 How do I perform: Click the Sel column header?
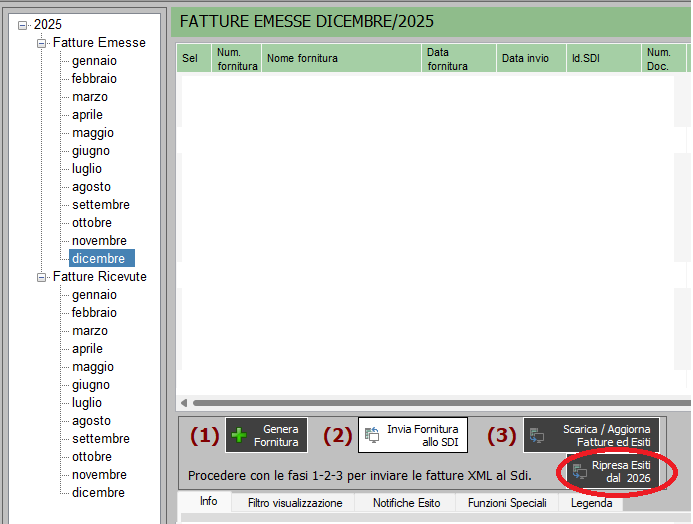189,59
